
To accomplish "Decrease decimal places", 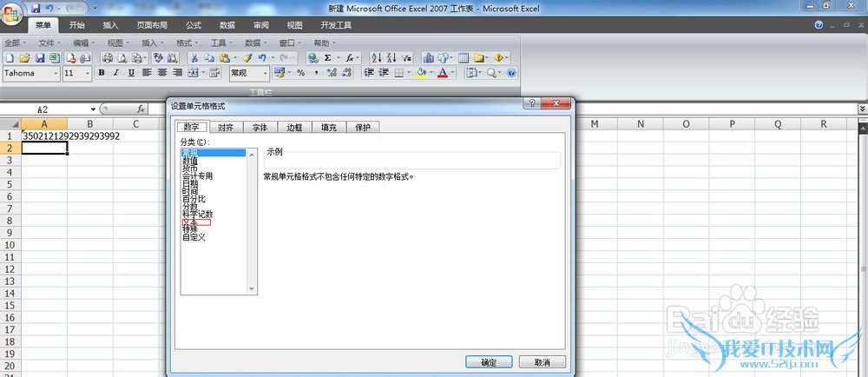I will click(x=347, y=73).
